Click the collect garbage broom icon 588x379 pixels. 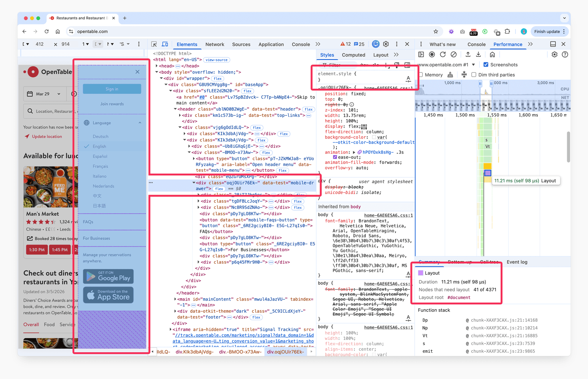coord(450,75)
